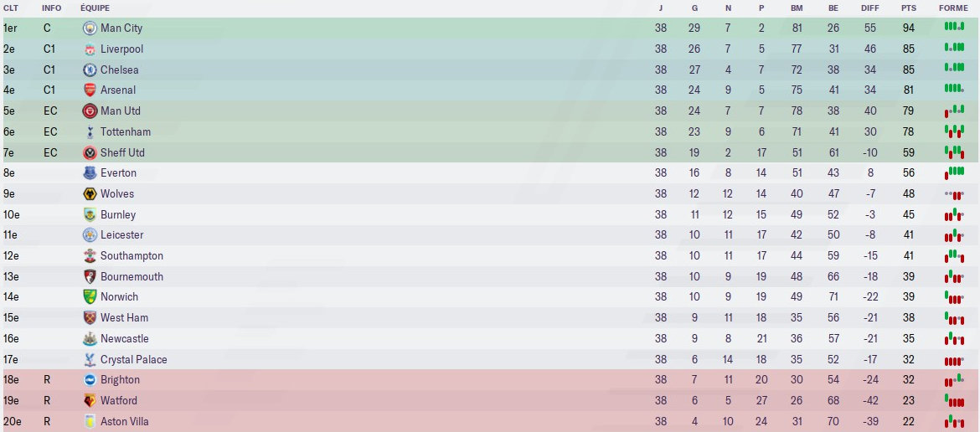The image size is (980, 432).
Task: Open the Tottenham team link
Action: coord(126,132)
